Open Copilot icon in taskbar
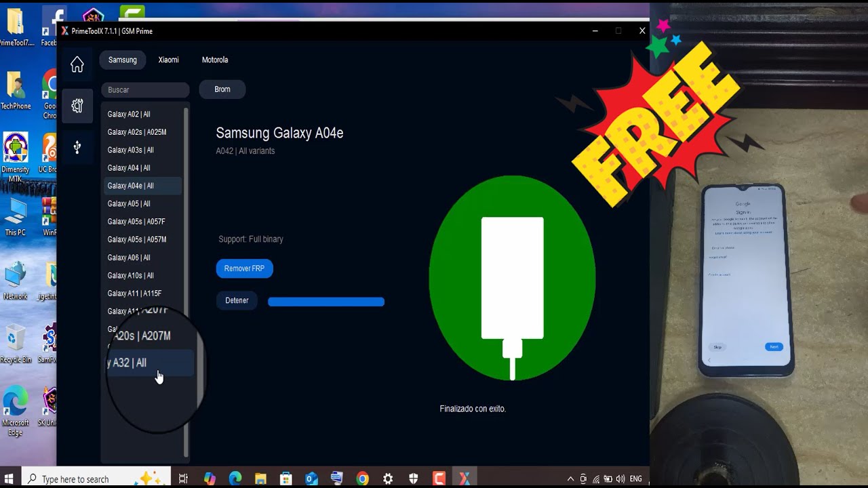Image resolution: width=868 pixels, height=488 pixels. coord(210,479)
